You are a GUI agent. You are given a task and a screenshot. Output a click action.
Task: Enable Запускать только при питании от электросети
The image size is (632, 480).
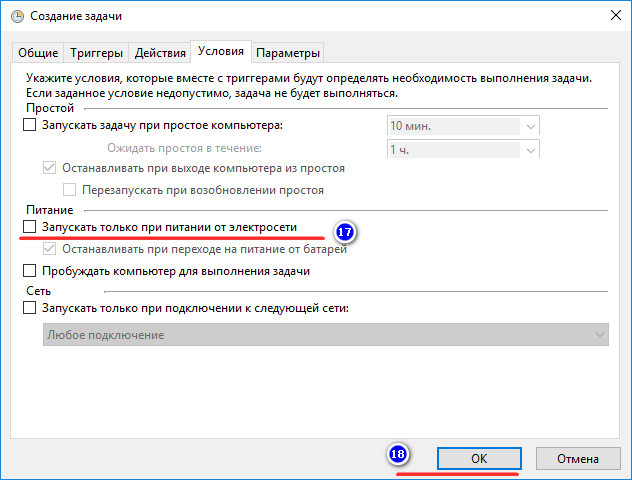click(x=29, y=228)
